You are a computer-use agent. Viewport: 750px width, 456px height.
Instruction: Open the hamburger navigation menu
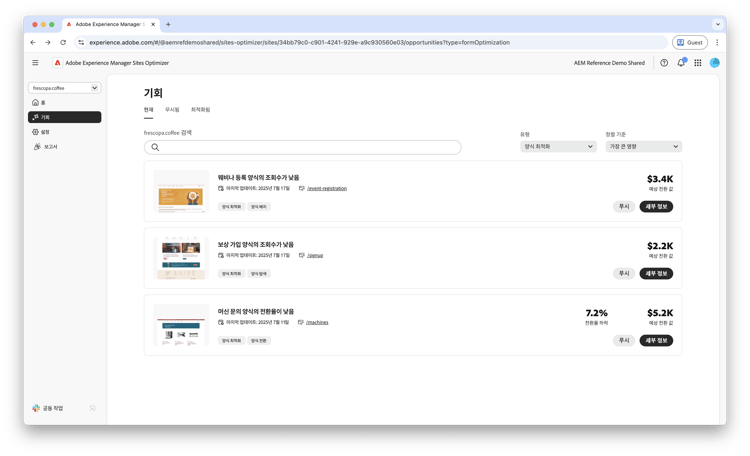pyautogui.click(x=35, y=63)
